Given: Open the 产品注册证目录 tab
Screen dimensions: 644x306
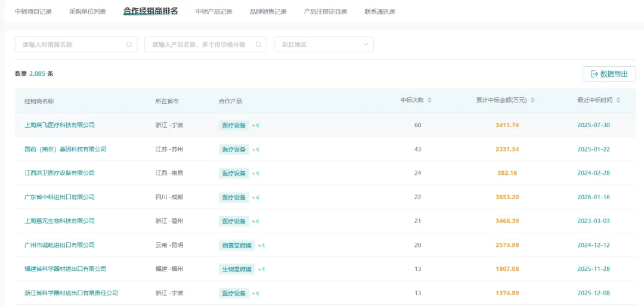Looking at the screenshot, I should (326, 11).
